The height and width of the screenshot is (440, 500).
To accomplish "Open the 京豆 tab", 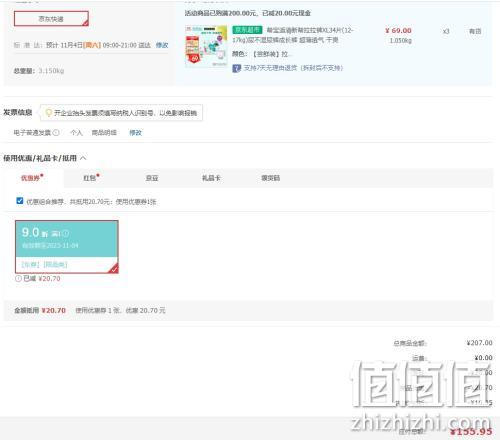I will [152, 178].
